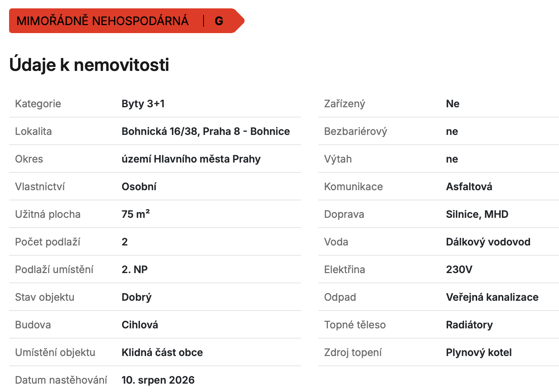Viewport: 559px width, 392px height.
Task: Select the letter G energy rating label
Action: pos(219,21)
